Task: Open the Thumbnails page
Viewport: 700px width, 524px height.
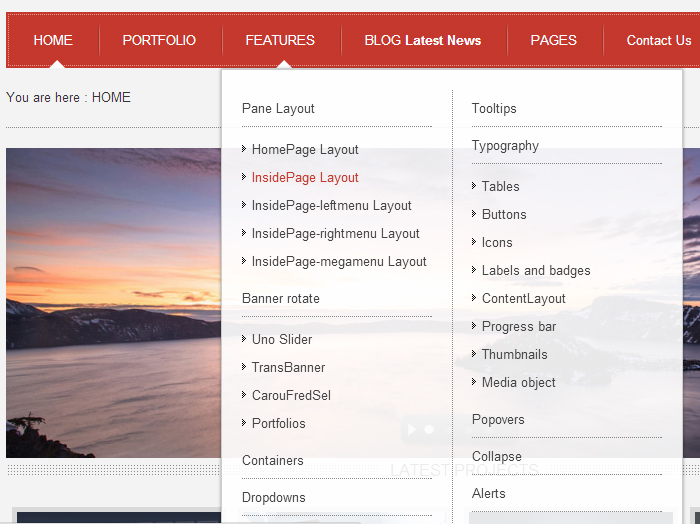Action: (x=514, y=355)
